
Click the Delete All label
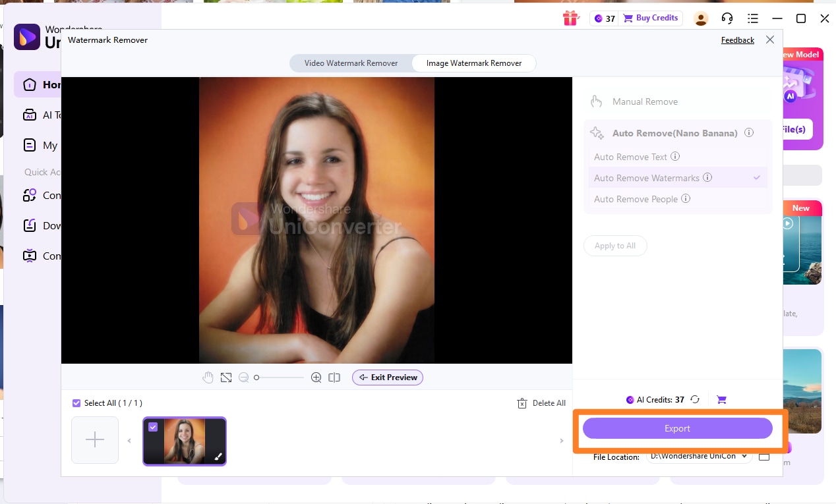pos(549,403)
